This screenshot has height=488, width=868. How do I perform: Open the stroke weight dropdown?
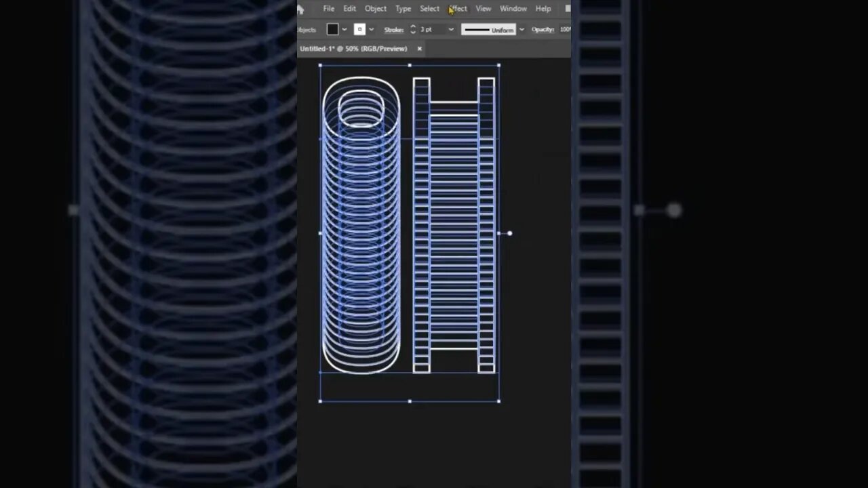(451, 29)
